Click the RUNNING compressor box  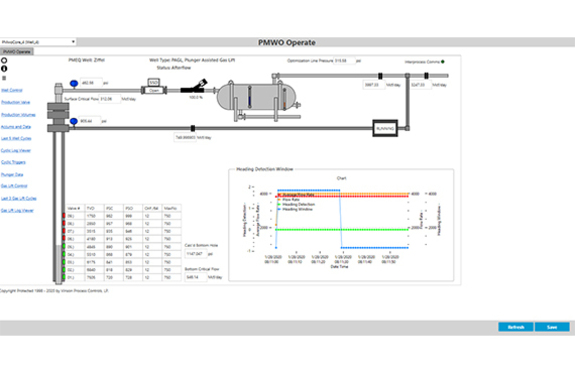[x=385, y=129]
